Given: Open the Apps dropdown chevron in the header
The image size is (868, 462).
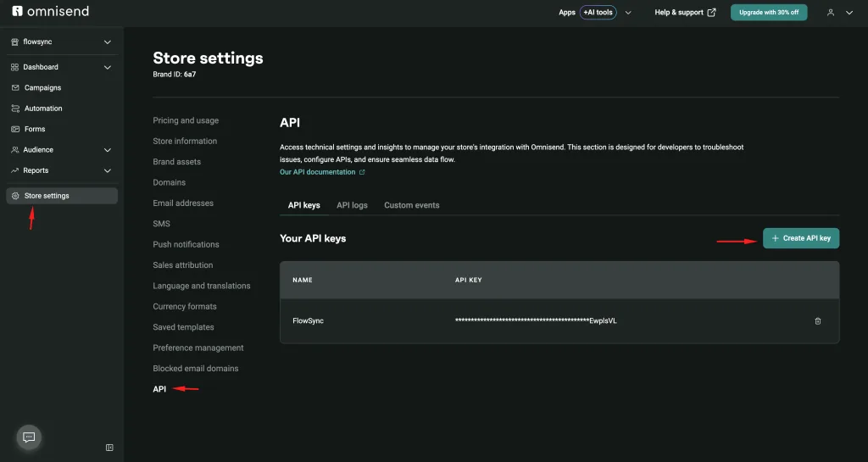Looking at the screenshot, I should pyautogui.click(x=628, y=12).
